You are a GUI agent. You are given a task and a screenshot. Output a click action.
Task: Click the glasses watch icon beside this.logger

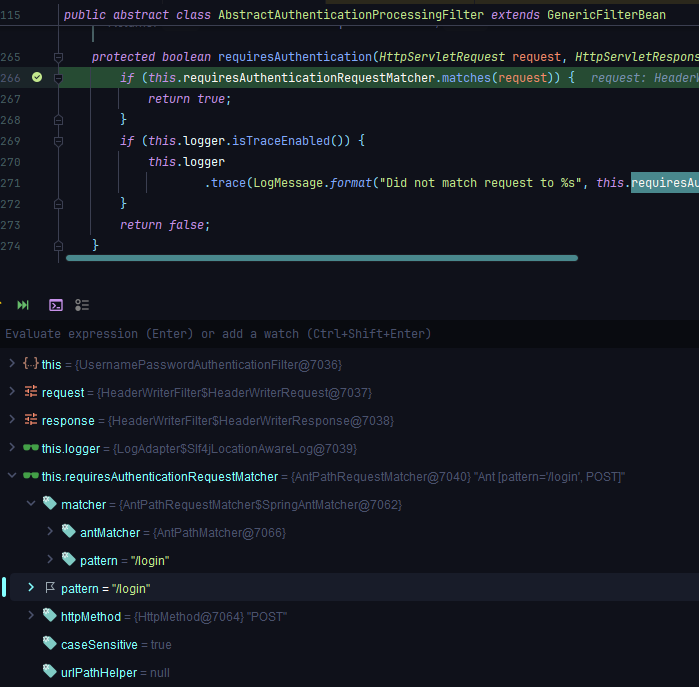pyautogui.click(x=30, y=449)
